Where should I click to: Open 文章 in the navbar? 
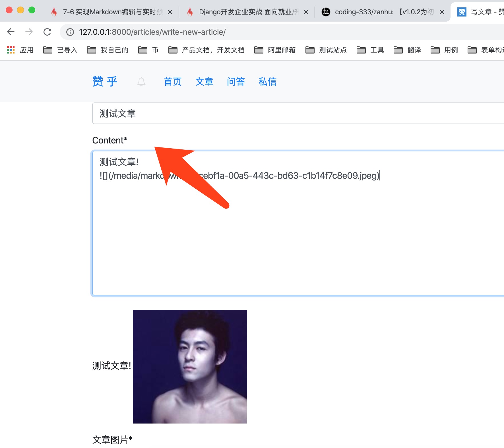click(x=204, y=82)
